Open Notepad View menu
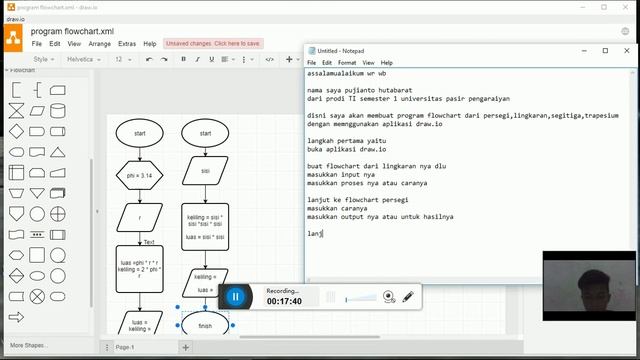640x360 pixels. [x=368, y=63]
